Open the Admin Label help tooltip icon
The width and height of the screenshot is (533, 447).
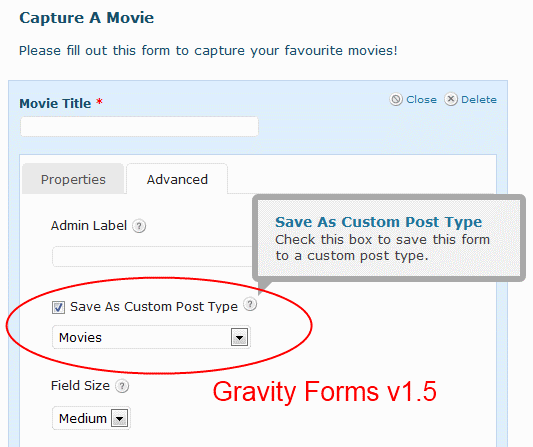(x=139, y=226)
